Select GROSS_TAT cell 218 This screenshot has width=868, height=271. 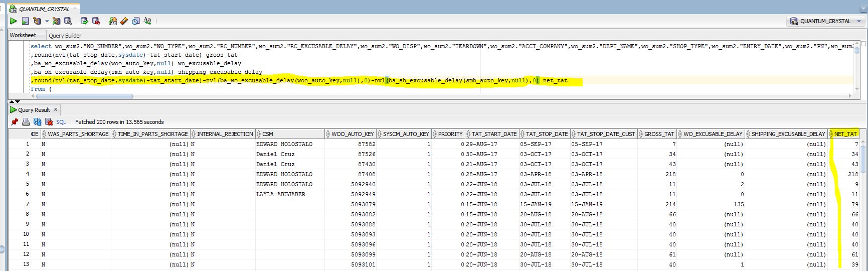pos(657,174)
